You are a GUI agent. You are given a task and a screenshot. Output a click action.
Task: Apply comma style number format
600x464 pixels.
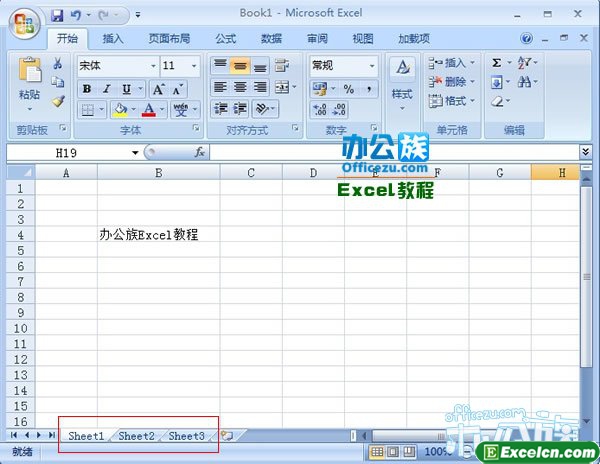pyautogui.click(x=369, y=90)
